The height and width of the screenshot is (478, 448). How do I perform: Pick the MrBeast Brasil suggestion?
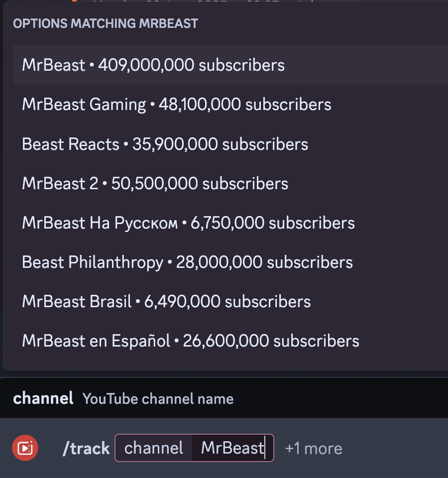coord(230,301)
